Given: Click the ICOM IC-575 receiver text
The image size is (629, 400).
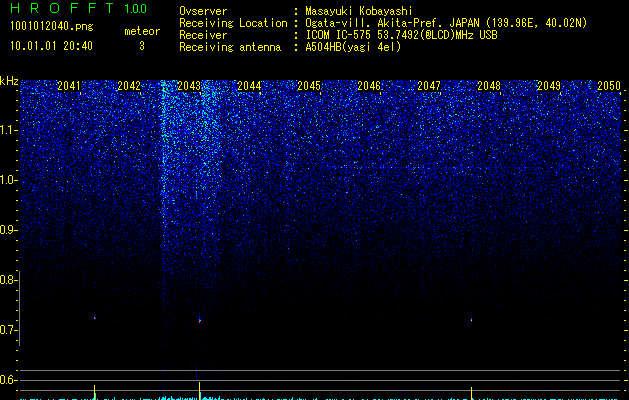Looking at the screenshot, I should [x=401, y=35].
